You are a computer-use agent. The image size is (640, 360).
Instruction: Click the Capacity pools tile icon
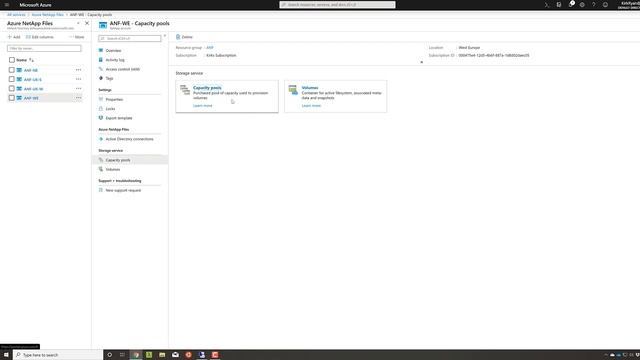point(185,90)
